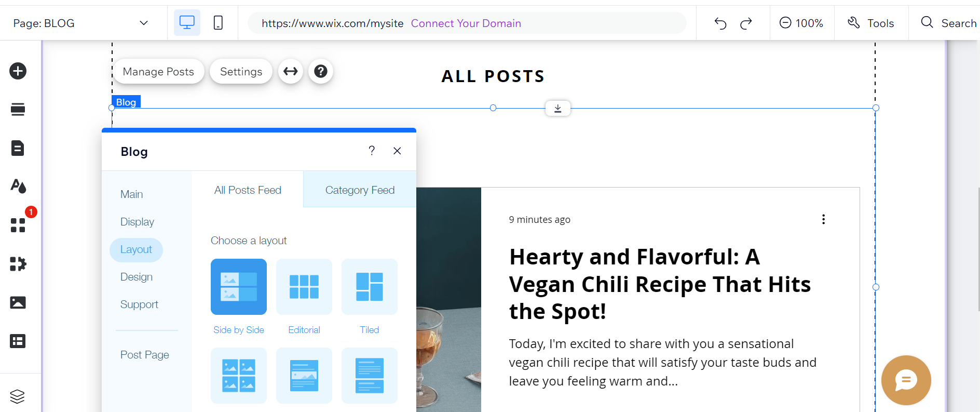The image size is (980, 412).
Task: Click the undo arrow icon
Action: pyautogui.click(x=720, y=23)
